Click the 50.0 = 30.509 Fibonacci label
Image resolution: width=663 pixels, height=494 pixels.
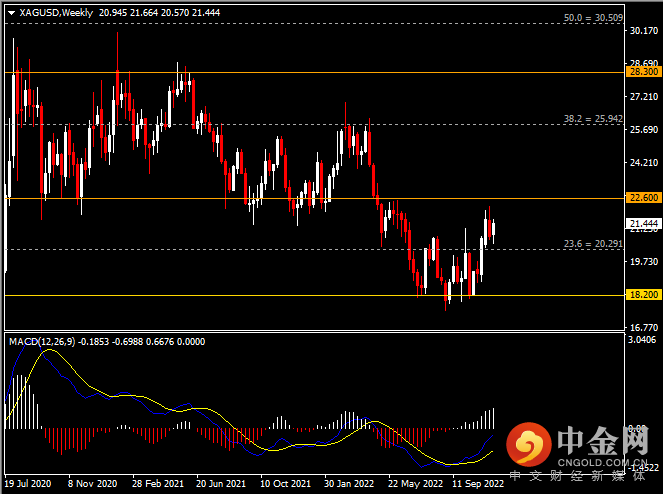coord(593,18)
